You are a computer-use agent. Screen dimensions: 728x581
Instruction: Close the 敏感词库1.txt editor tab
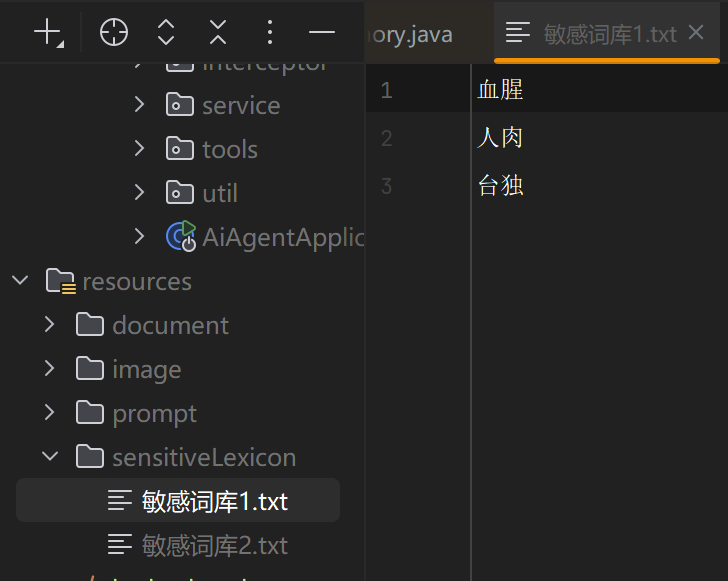[697, 33]
